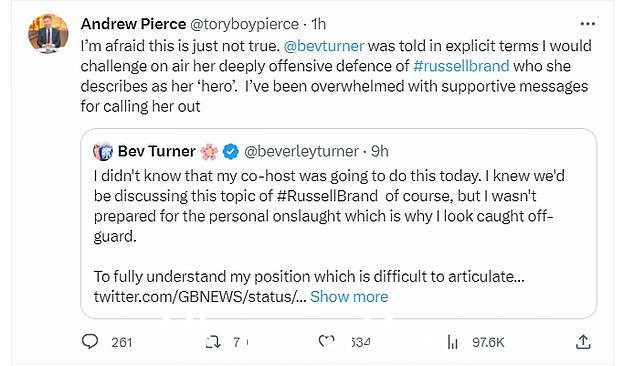This screenshot has height=366, width=634.
Task: Click Bev Turner's small avatar
Action: 103,152
